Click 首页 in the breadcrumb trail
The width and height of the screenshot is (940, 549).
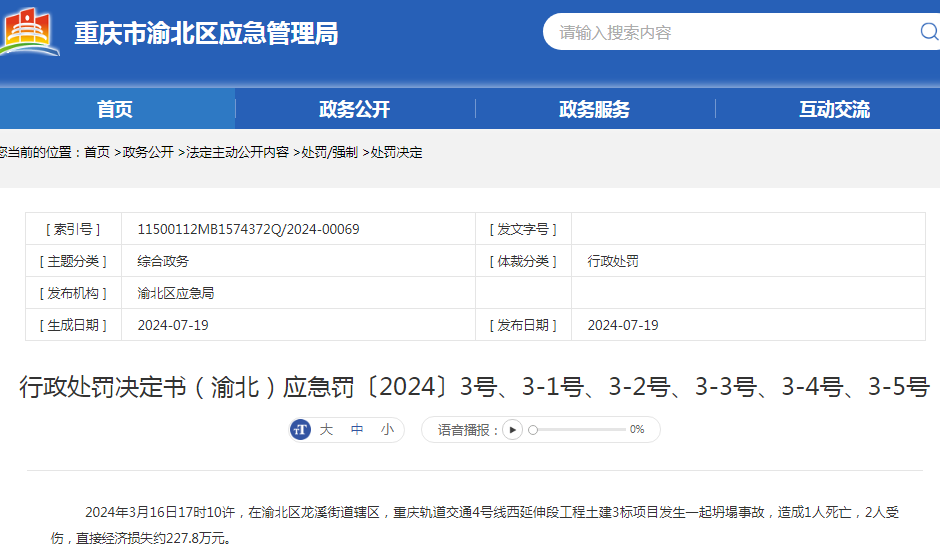point(97,152)
